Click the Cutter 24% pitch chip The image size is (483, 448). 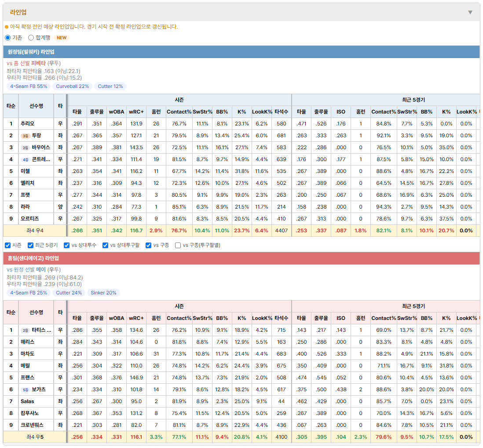point(69,293)
